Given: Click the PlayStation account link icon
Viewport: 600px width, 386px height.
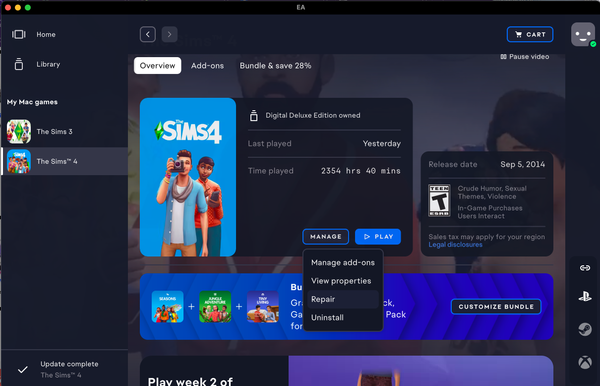Looking at the screenshot, I should pyautogui.click(x=585, y=296).
